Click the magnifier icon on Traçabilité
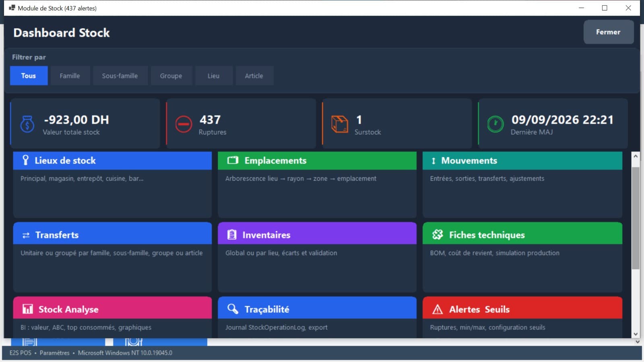This screenshot has height=362, width=644. coord(233,309)
